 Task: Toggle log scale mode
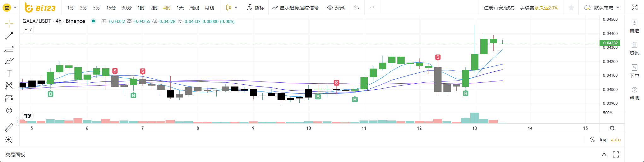pos(603,140)
